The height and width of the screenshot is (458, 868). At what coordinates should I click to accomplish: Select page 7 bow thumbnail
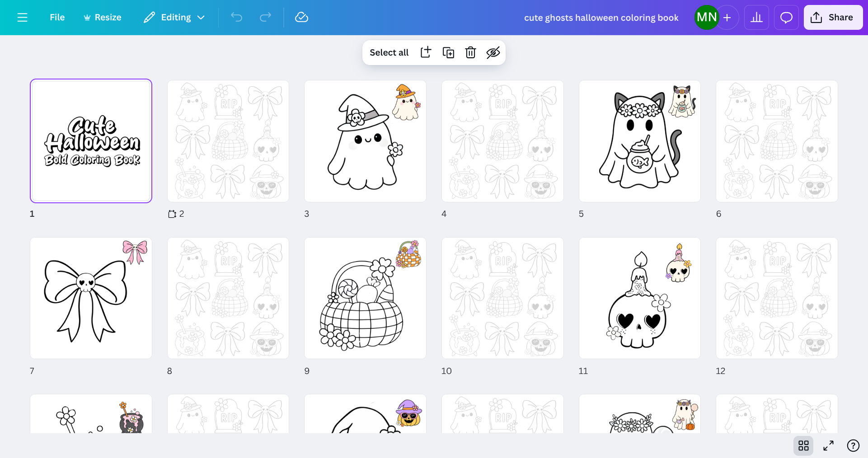(91, 298)
